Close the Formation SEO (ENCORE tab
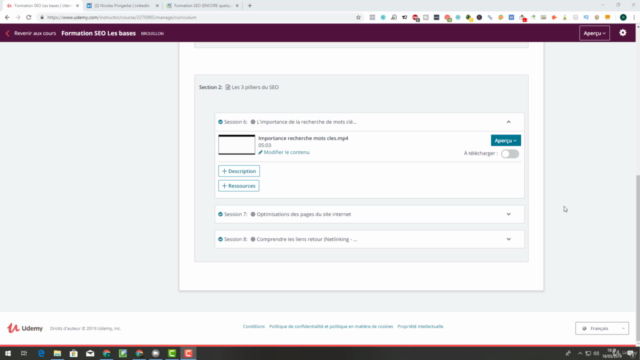Image resolution: width=640 pixels, height=360 pixels. click(x=237, y=6)
